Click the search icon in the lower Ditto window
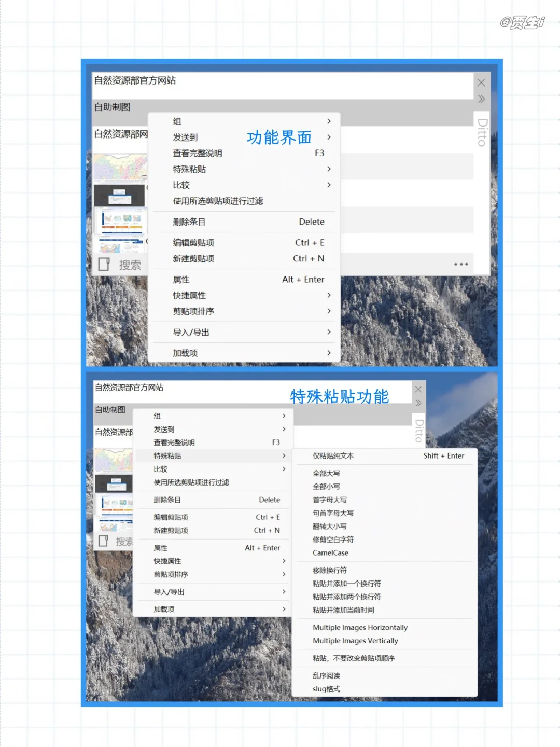The height and width of the screenshot is (747, 560). point(103,541)
